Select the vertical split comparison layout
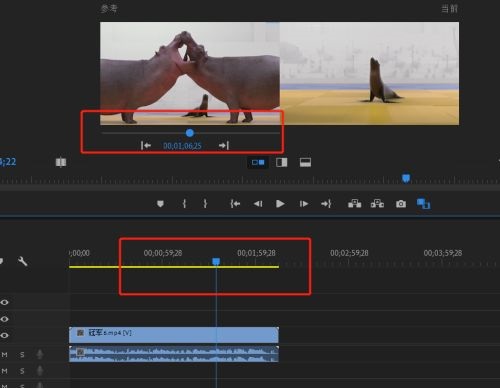 pos(282,162)
